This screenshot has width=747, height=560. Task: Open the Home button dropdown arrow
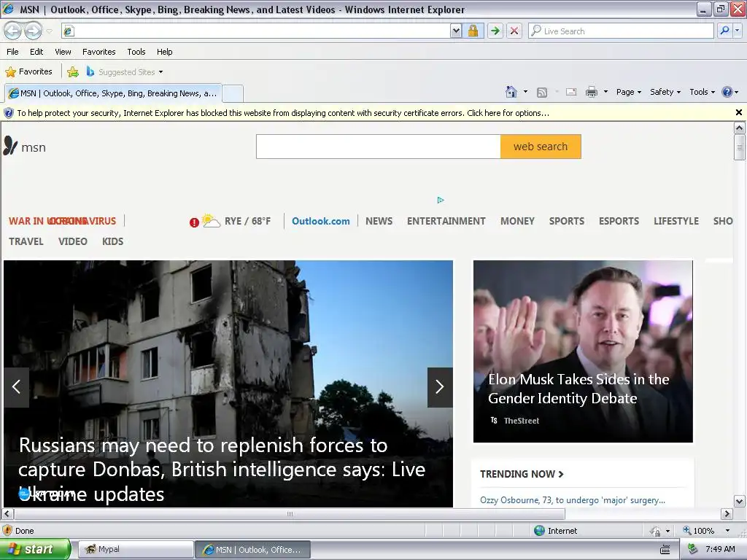tap(525, 92)
